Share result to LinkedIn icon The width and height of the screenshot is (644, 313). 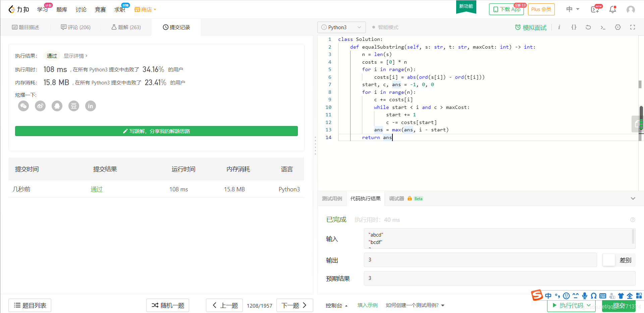91,106
